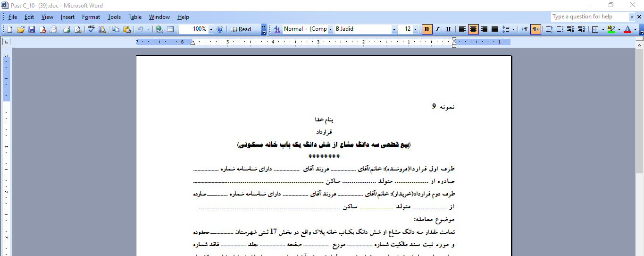
Task: Click the Microsoft Word Help button
Action: click(x=220, y=29)
